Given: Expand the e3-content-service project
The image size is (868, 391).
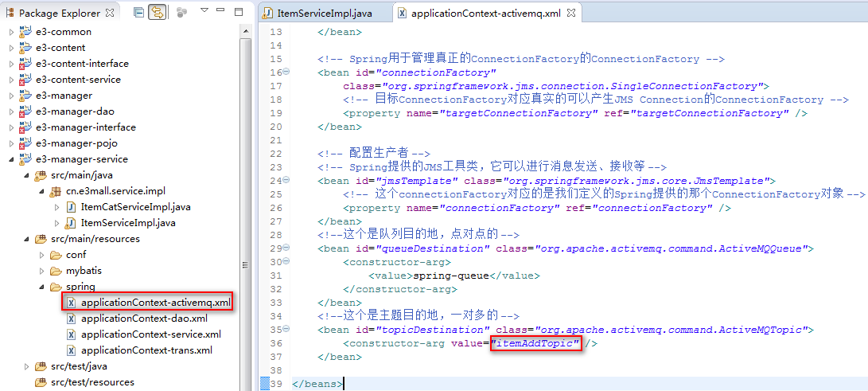Looking at the screenshot, I should click(x=11, y=80).
